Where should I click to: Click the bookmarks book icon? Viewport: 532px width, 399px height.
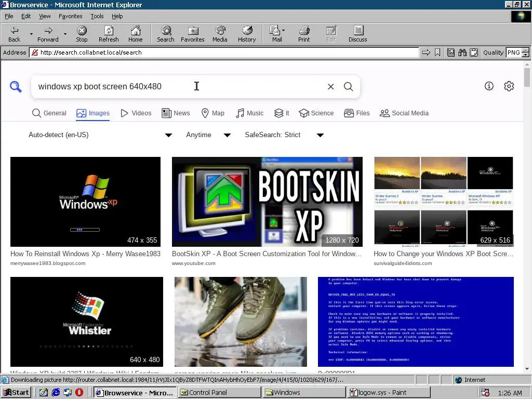pos(451,52)
